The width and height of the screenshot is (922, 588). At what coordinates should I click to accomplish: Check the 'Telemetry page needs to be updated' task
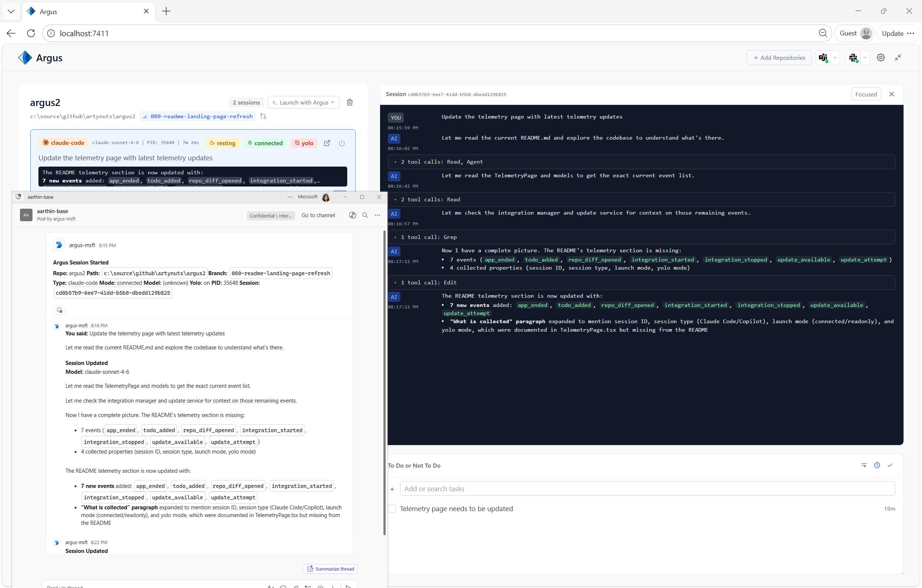pyautogui.click(x=392, y=508)
